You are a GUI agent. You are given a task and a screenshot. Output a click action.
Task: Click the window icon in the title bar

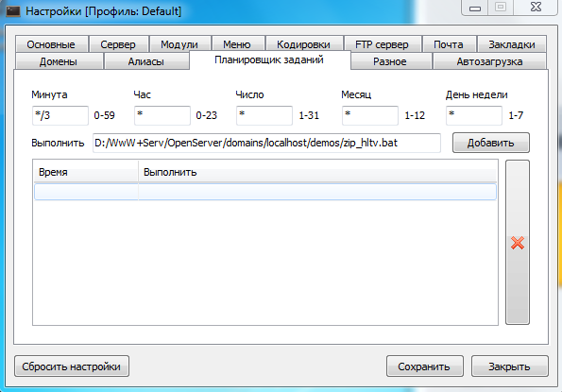tap(13, 11)
